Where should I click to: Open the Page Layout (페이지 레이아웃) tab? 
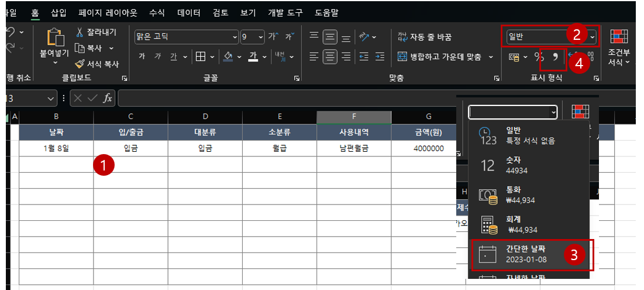coord(108,13)
